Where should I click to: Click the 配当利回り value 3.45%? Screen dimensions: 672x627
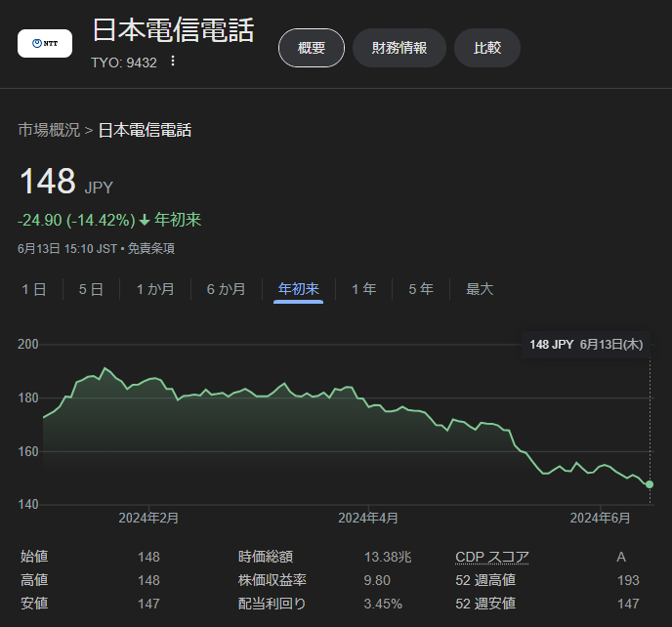click(383, 604)
